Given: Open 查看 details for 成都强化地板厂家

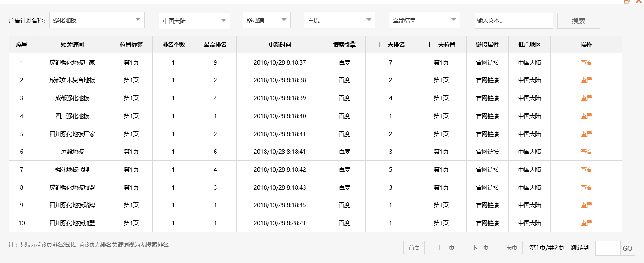Looking at the screenshot, I should tap(587, 62).
